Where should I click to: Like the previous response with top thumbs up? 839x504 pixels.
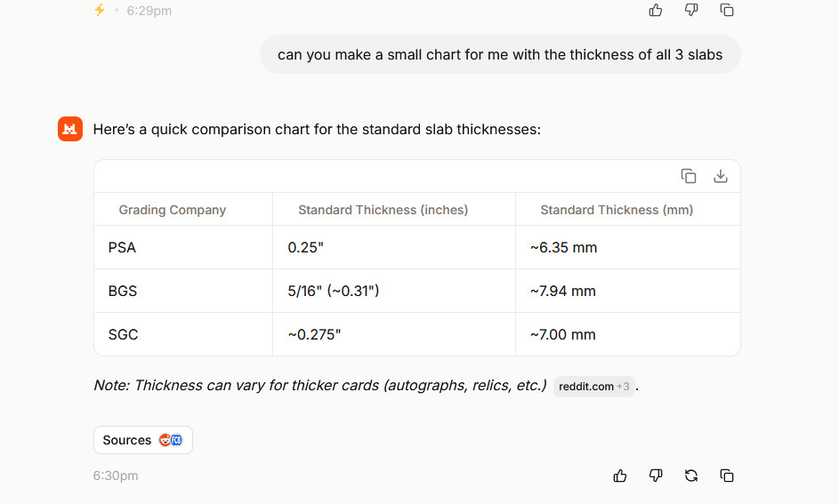tap(656, 10)
